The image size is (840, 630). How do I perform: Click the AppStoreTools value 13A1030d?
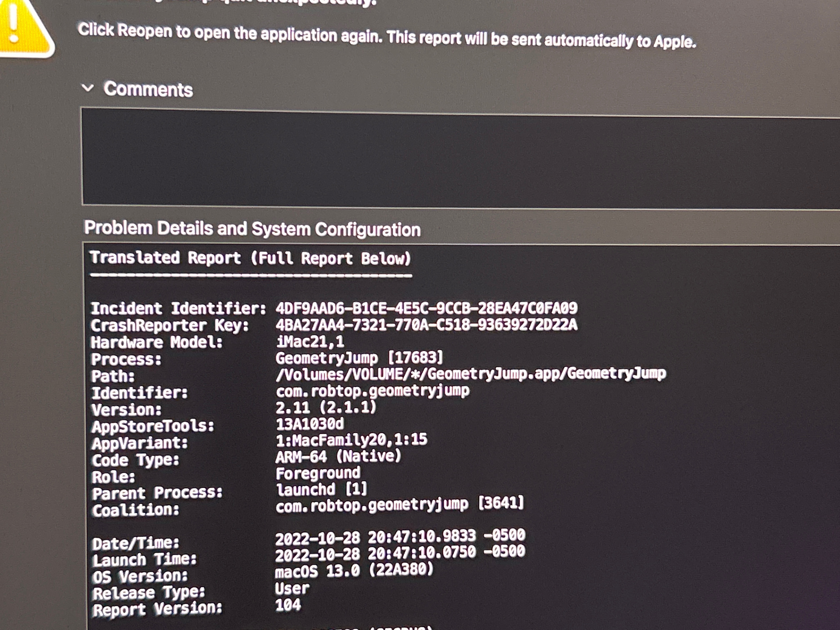310,424
